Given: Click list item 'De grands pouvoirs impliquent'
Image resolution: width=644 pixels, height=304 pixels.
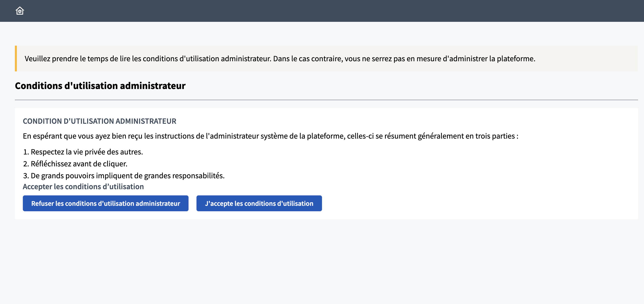Looking at the screenshot, I should pos(128,176).
